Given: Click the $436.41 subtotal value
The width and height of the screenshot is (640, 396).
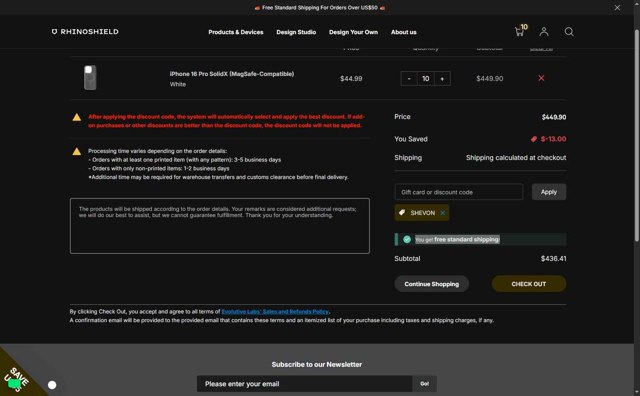Looking at the screenshot, I should pyautogui.click(x=553, y=258).
